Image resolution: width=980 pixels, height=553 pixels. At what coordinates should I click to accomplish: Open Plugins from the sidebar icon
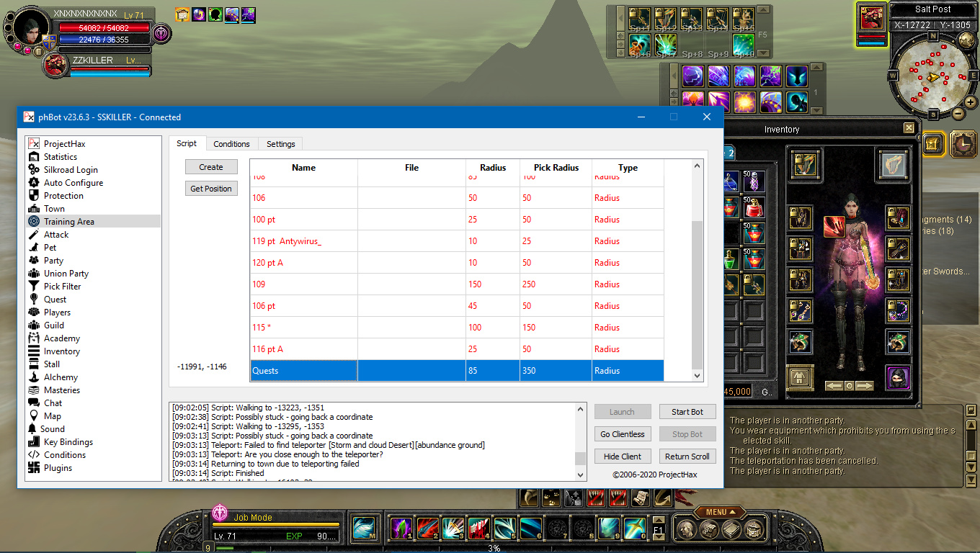[x=34, y=468]
